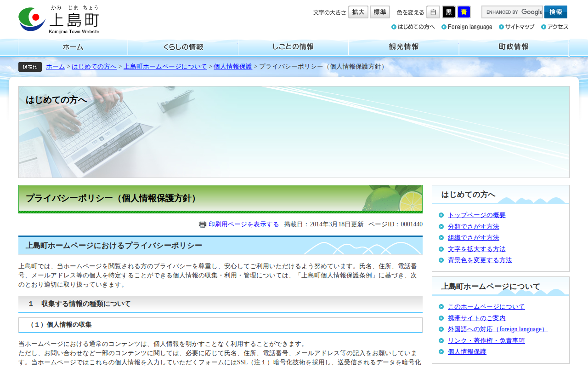Click the １ 収集する情報の種類について heading
The image size is (588, 368).
click(220, 304)
